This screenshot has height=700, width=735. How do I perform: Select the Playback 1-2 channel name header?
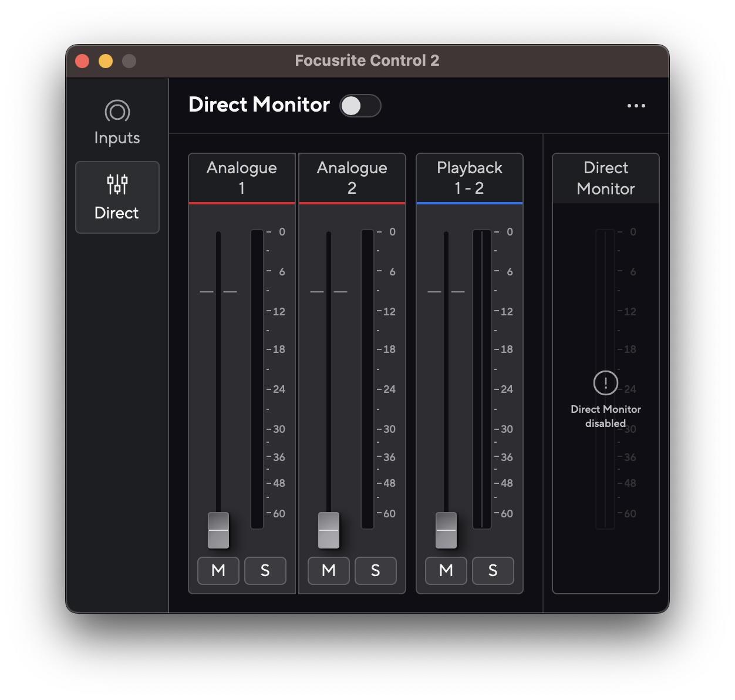[469, 178]
